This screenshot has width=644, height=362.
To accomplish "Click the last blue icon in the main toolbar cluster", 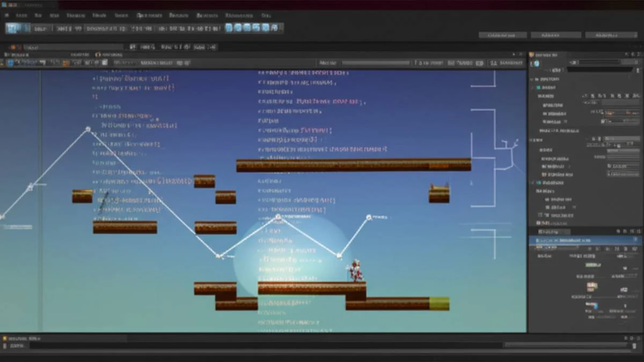I will coord(274,28).
